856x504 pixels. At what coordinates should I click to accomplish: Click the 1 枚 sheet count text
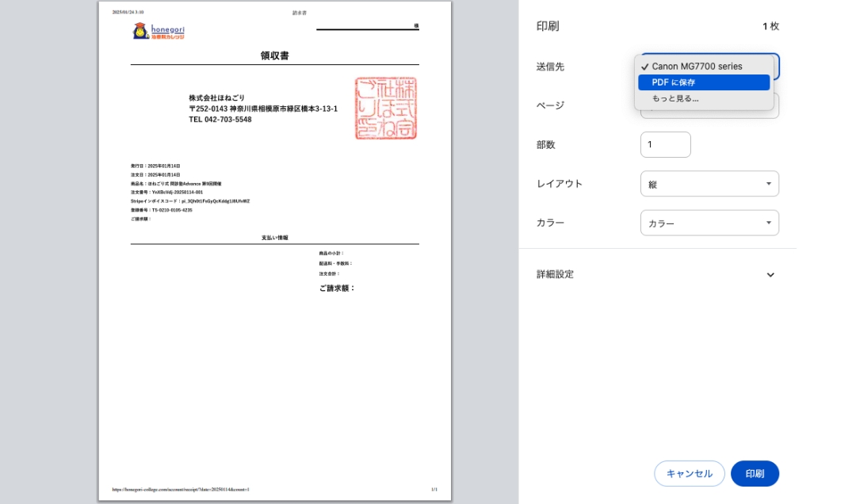coord(770,26)
